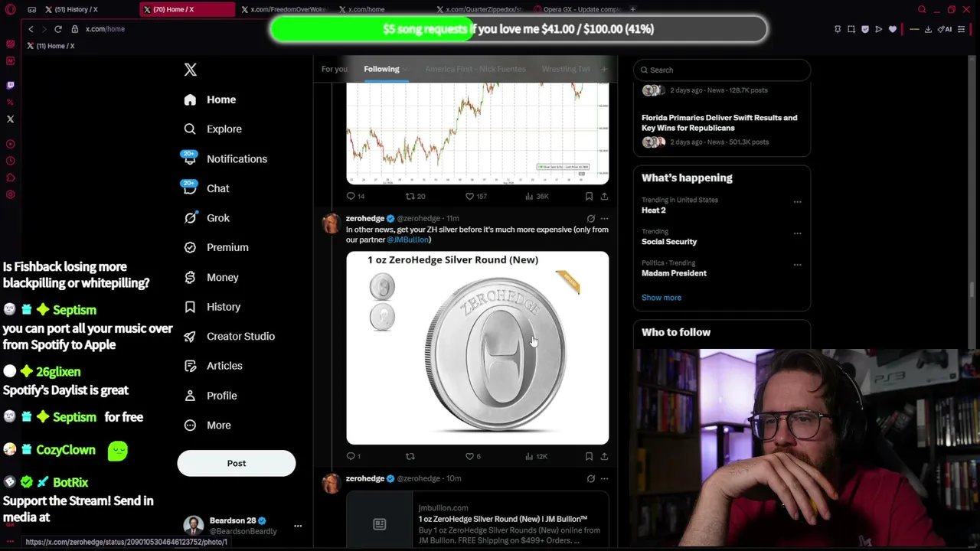Screen dimensions: 980x551
Task: Click the "Who to follow" heading
Action: (676, 332)
